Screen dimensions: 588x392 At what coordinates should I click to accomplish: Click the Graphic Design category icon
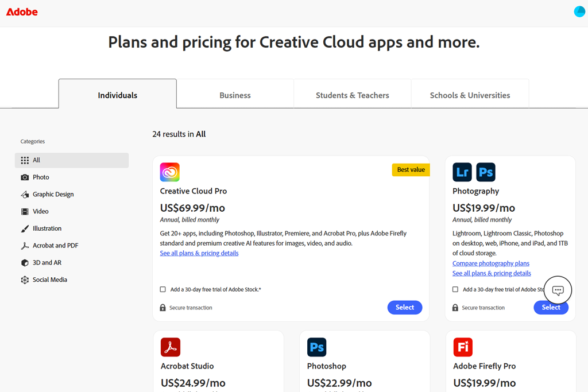(25, 195)
